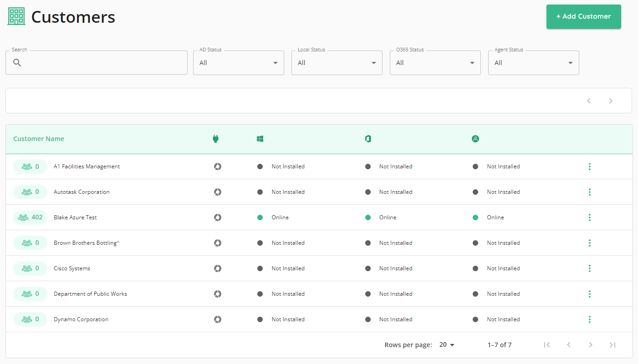
Task: Open more options for Dynamo Corporation
Action: pyautogui.click(x=589, y=319)
